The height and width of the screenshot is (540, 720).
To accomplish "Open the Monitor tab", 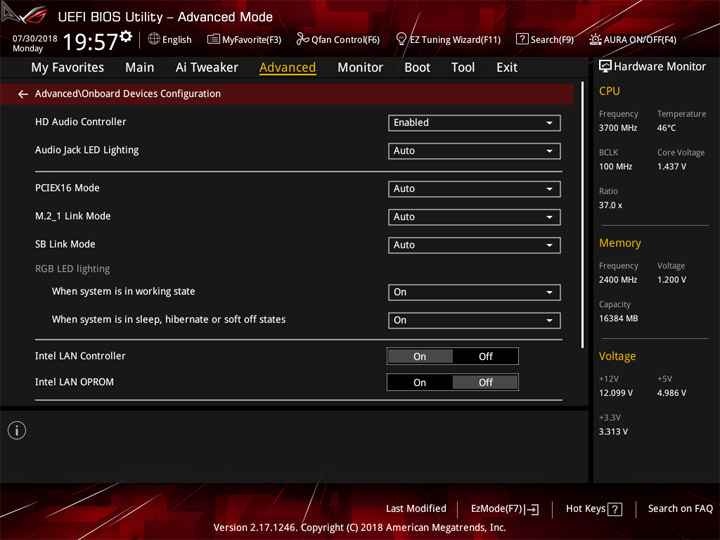I will [x=360, y=68].
